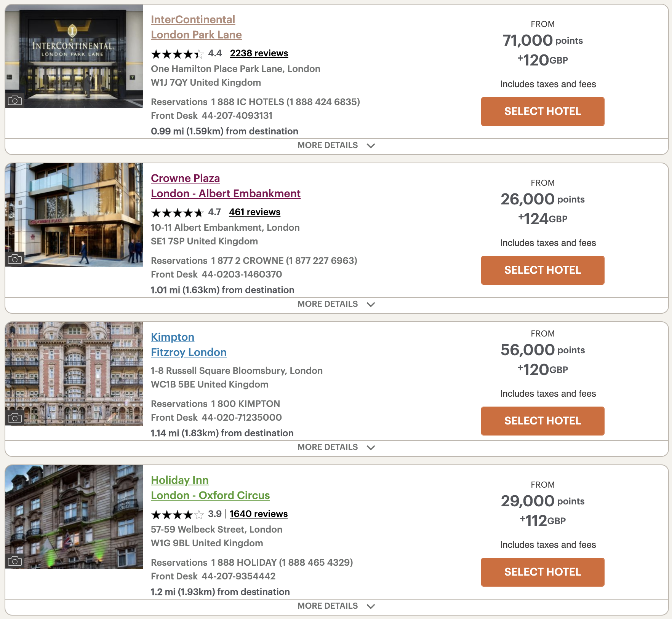This screenshot has width=672, height=619.
Task: Select the Kimpton Fitzroy London hotel
Action: click(542, 421)
